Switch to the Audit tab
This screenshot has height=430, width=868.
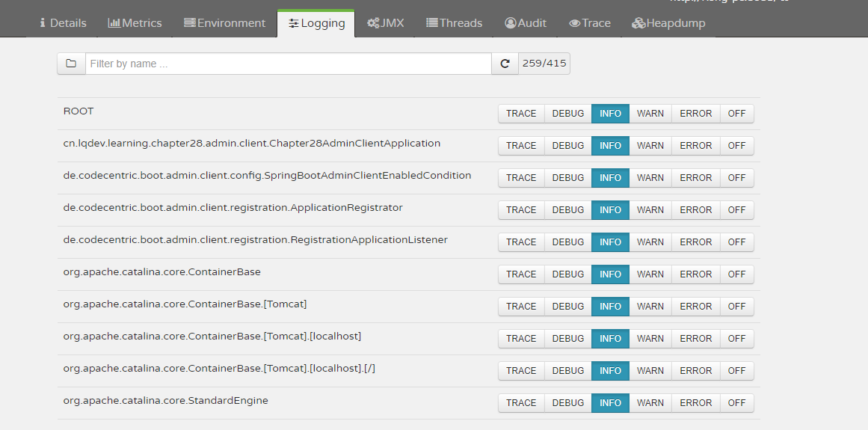point(526,23)
